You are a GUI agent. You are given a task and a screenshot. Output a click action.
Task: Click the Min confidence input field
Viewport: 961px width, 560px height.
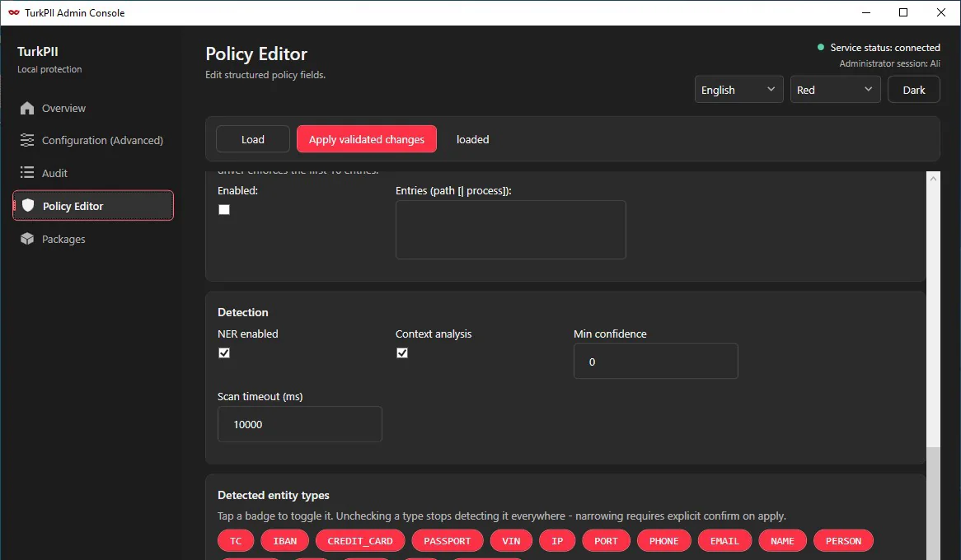click(656, 362)
